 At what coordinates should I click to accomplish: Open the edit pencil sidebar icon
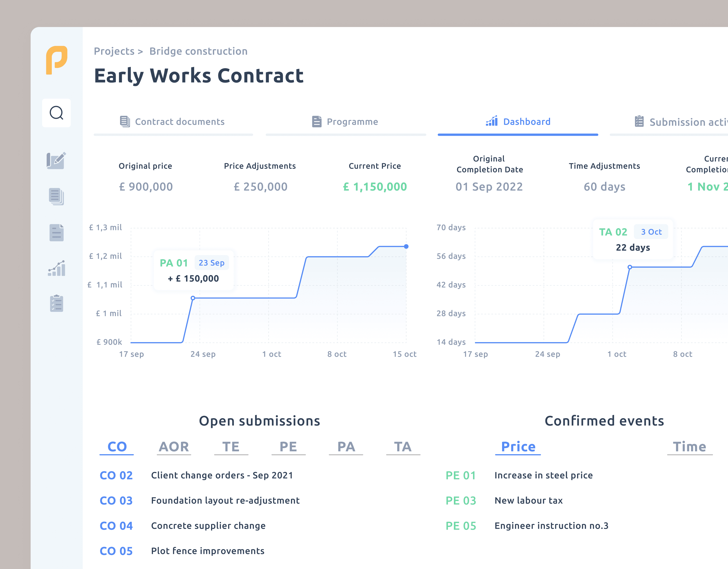(x=56, y=160)
